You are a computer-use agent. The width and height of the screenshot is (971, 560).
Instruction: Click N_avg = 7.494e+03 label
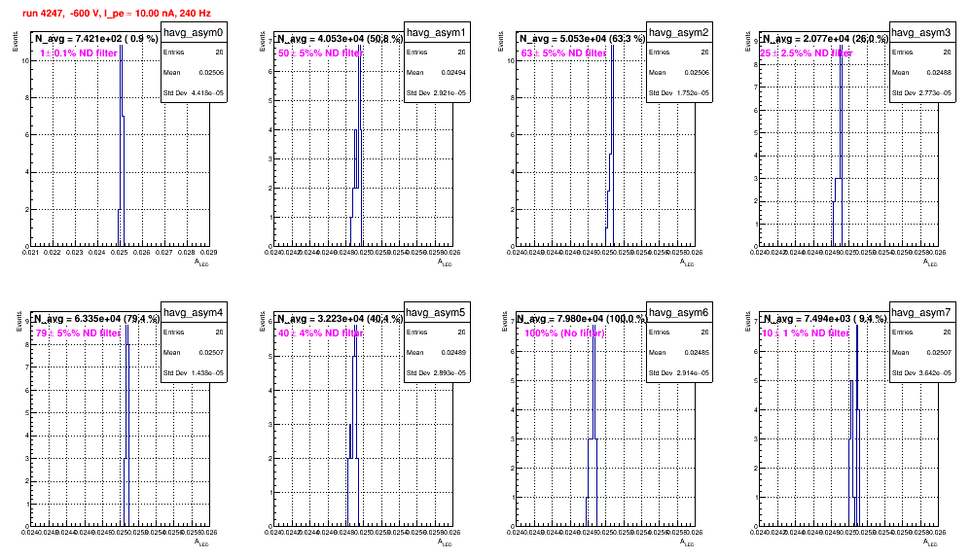pos(825,319)
